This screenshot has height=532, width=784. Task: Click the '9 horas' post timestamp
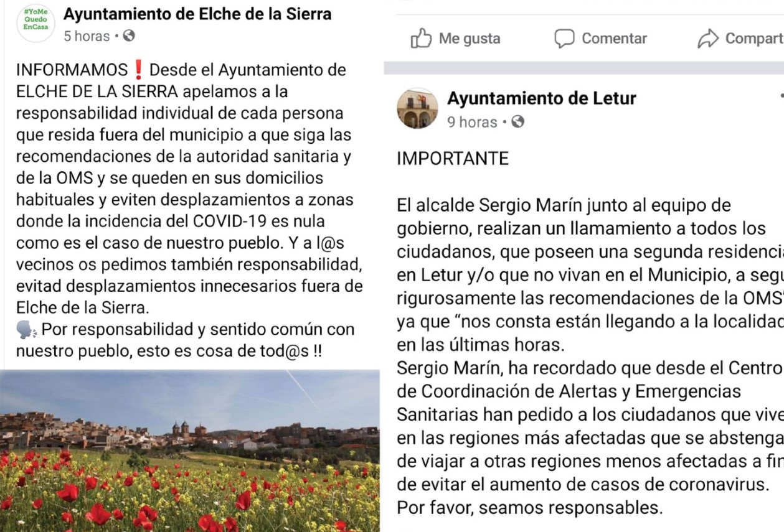(x=473, y=122)
